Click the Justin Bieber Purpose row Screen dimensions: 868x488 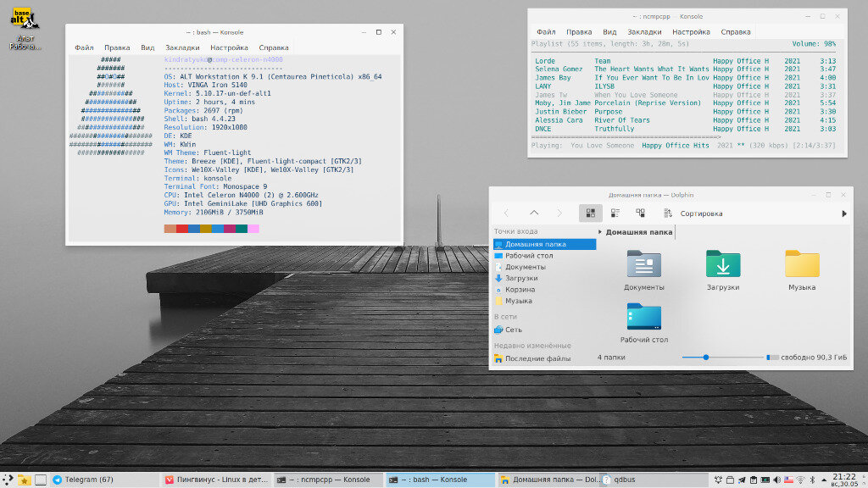tap(685, 112)
